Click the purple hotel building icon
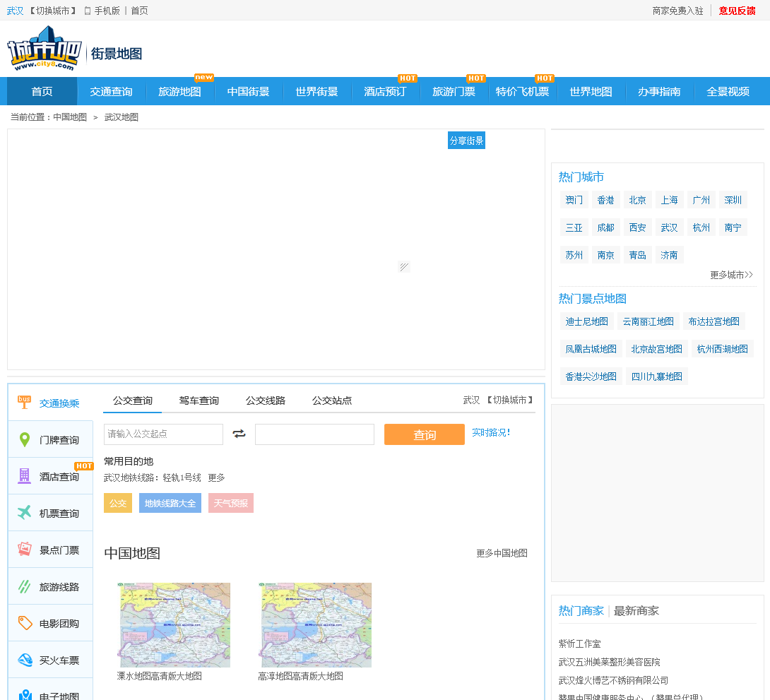Viewport: 770px width, 700px height. tap(24, 475)
